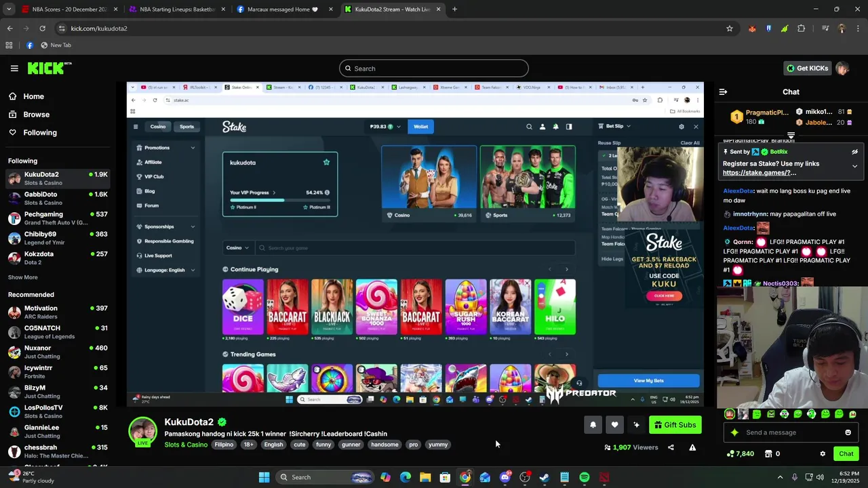Click the Filipino stream tag
The width and height of the screenshot is (868, 488).
[224, 445]
